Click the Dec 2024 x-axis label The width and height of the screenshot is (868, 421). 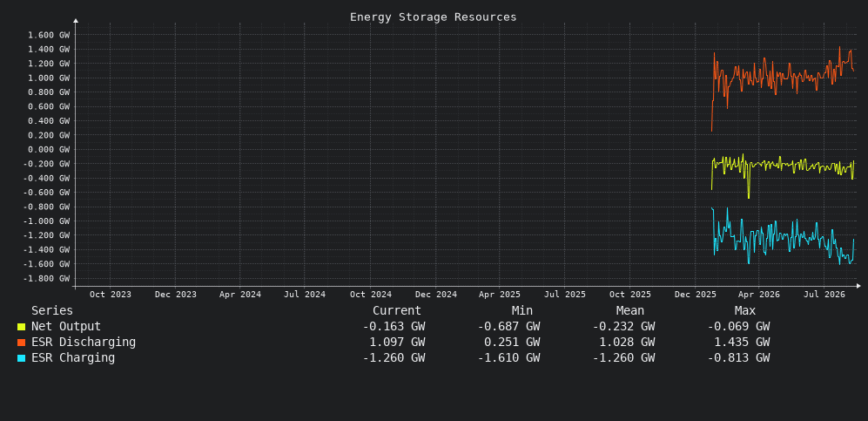pos(435,295)
